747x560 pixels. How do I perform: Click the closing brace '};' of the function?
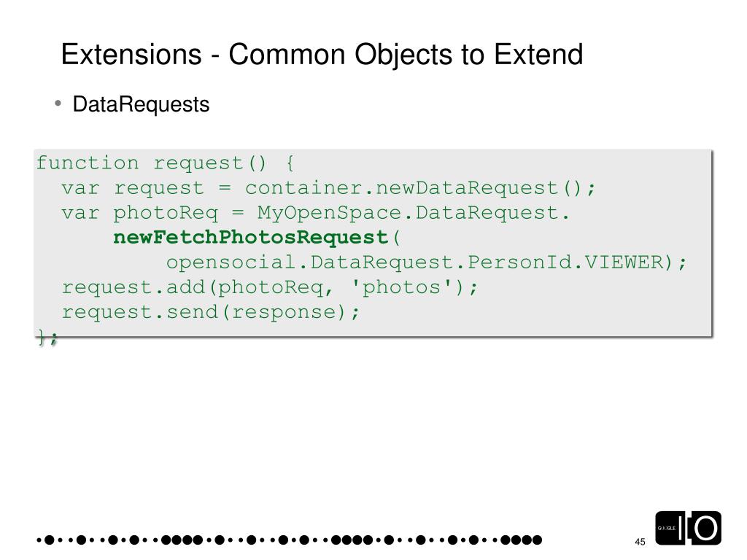[47, 338]
